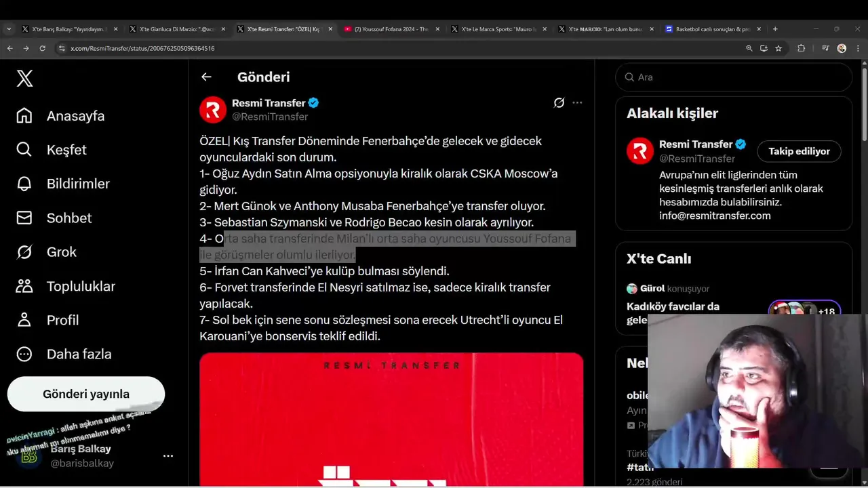Screen dimensions: 868x488
Task: Open the post's three-dot more menu
Action: [x=577, y=103]
